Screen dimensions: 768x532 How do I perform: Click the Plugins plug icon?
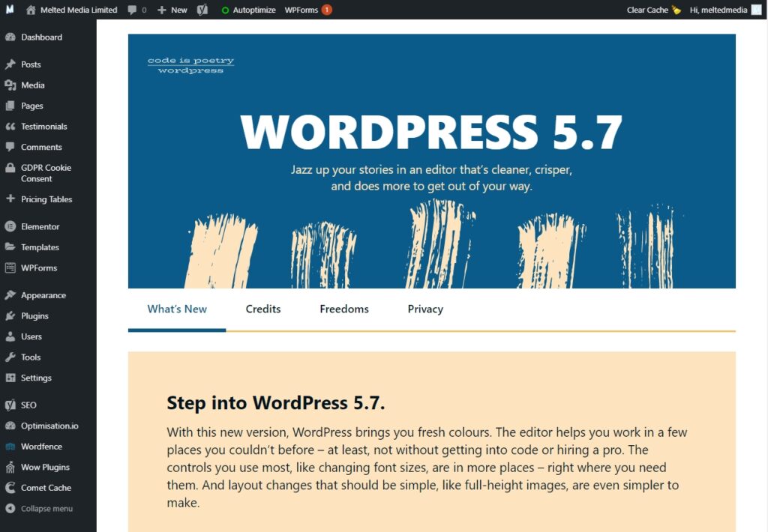10,315
